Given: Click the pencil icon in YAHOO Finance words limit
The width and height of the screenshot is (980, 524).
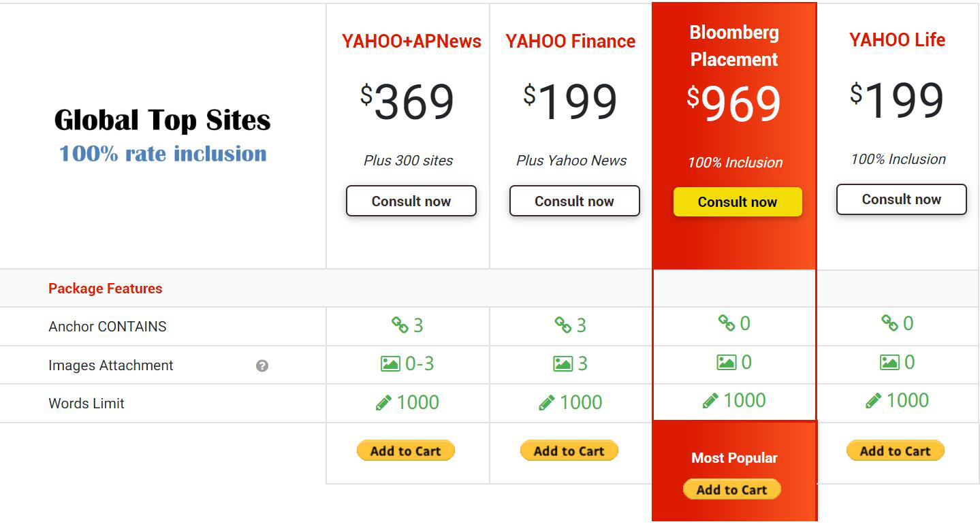Looking at the screenshot, I should 547,403.
